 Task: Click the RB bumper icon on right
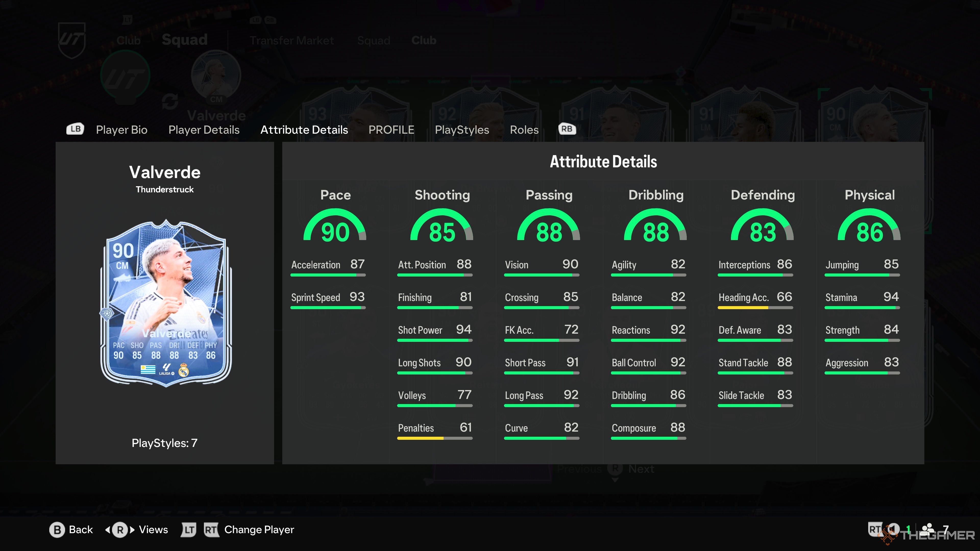pyautogui.click(x=565, y=129)
